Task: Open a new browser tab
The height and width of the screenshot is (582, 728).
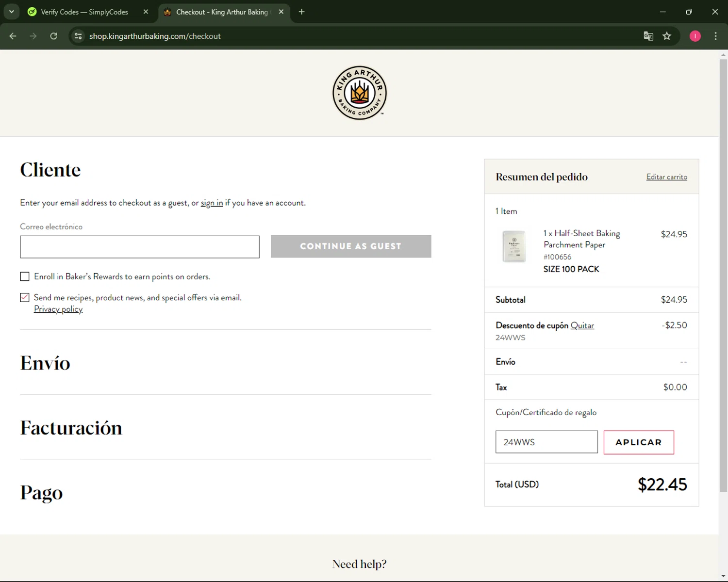Action: tap(301, 12)
